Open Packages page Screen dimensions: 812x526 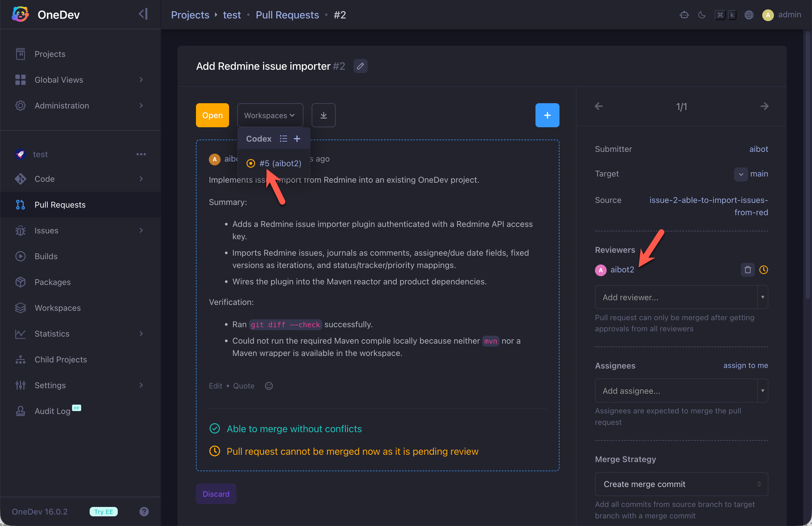tap(81, 282)
